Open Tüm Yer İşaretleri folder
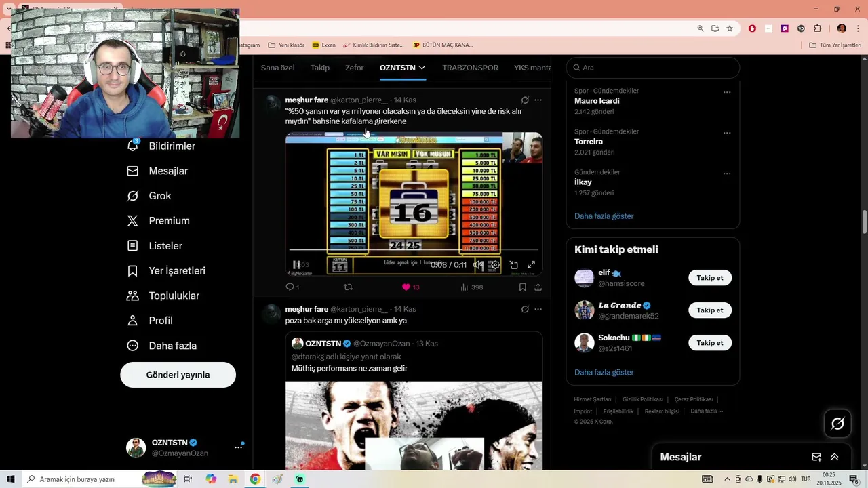This screenshot has width=868, height=488. 835,45
